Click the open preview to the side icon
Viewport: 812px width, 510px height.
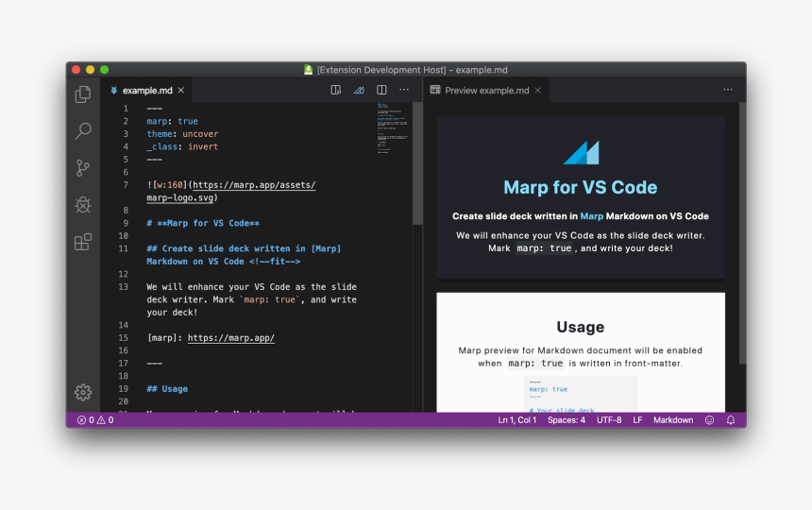[x=335, y=91]
